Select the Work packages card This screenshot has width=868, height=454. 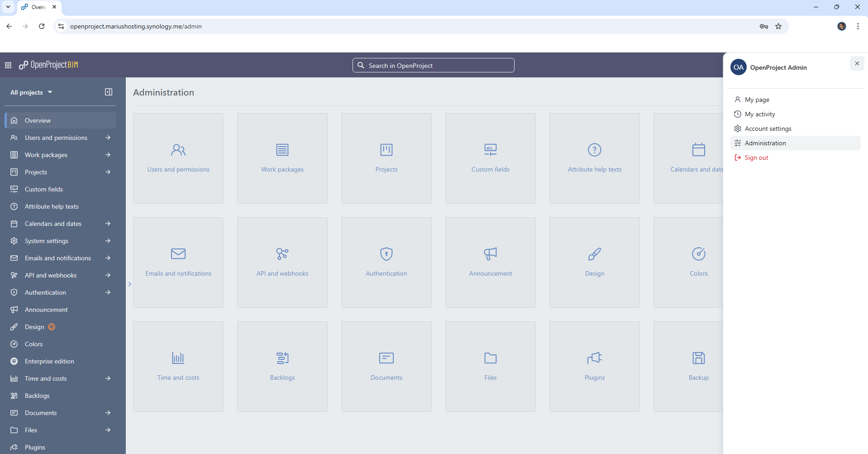tap(282, 158)
